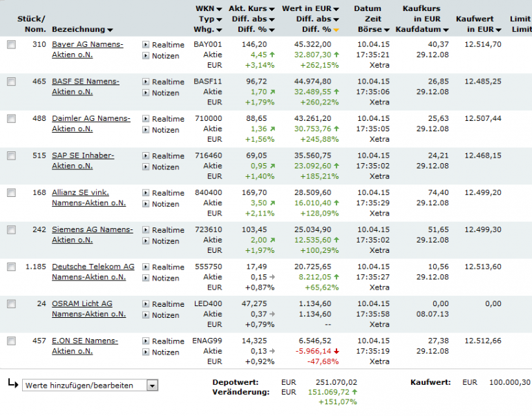Select the checkbox next to OSRAM Licht AG
The width and height of the screenshot is (532, 416).
(x=12, y=303)
